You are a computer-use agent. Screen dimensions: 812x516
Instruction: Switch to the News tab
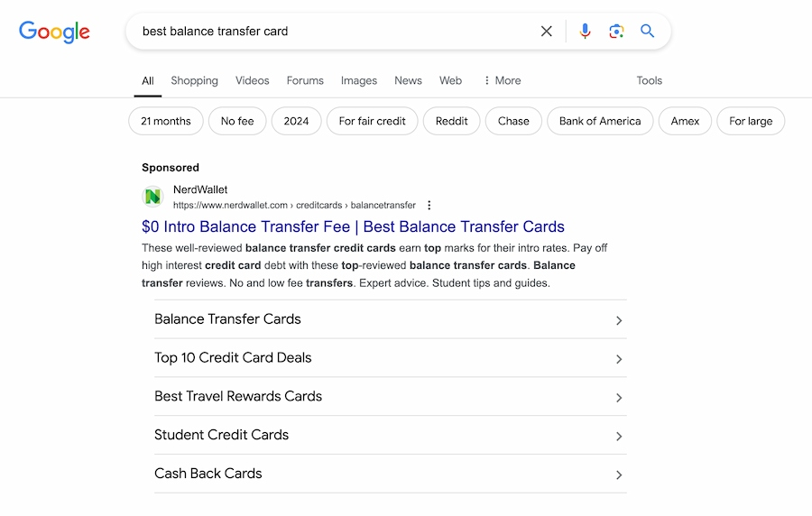point(408,81)
